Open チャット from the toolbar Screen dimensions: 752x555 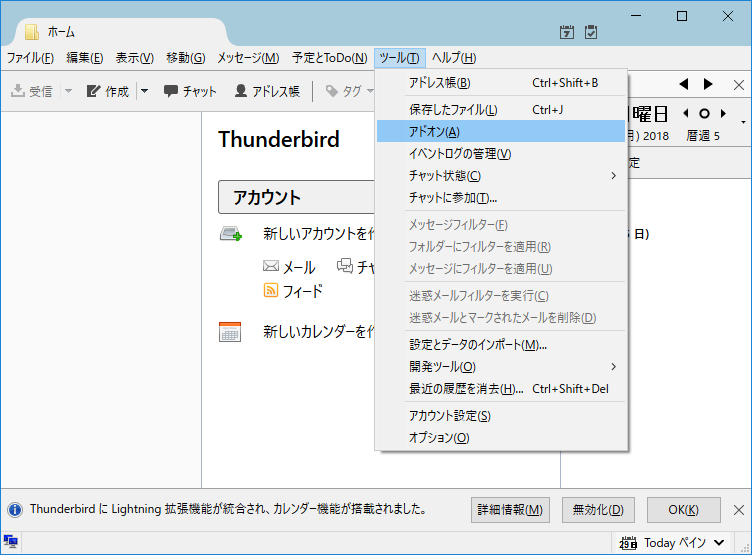[190, 91]
